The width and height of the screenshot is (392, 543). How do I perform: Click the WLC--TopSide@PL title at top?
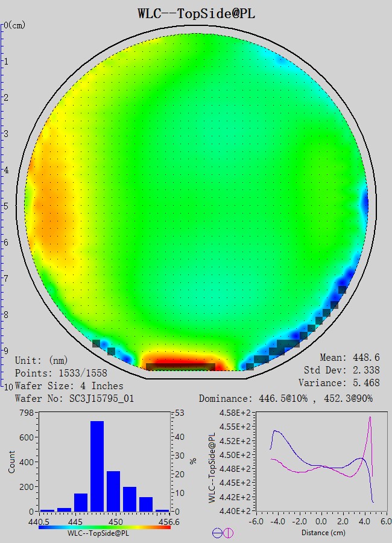coord(196,13)
